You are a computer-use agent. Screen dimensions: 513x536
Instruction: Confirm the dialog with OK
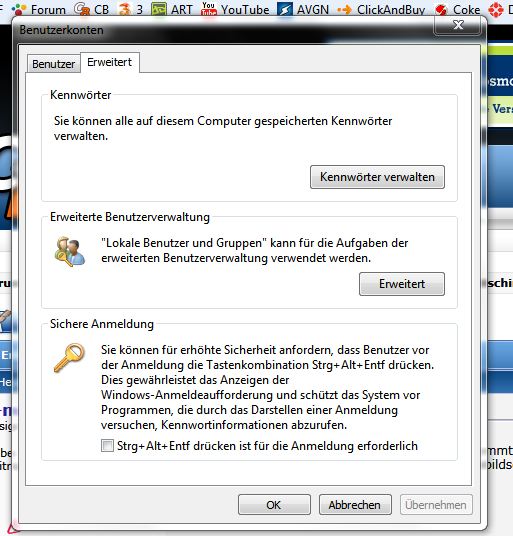[274, 505]
